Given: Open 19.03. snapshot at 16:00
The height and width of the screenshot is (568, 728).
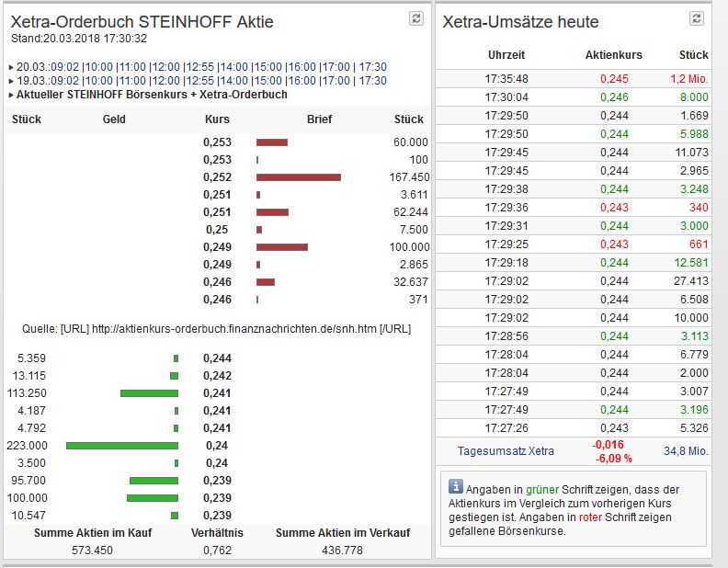Looking at the screenshot, I should point(301,81).
